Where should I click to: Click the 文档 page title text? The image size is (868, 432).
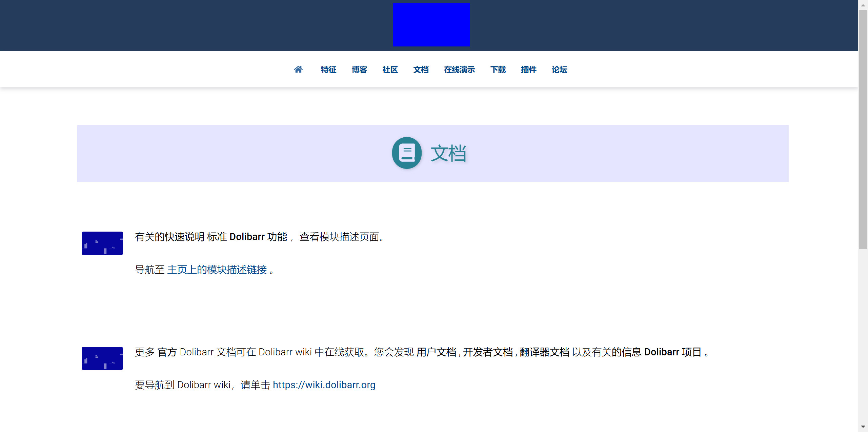coord(448,153)
